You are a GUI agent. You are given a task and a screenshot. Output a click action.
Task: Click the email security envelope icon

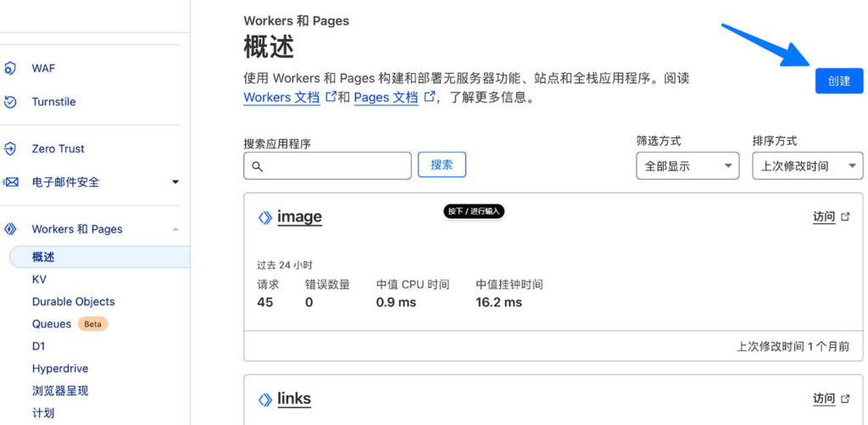tap(10, 182)
